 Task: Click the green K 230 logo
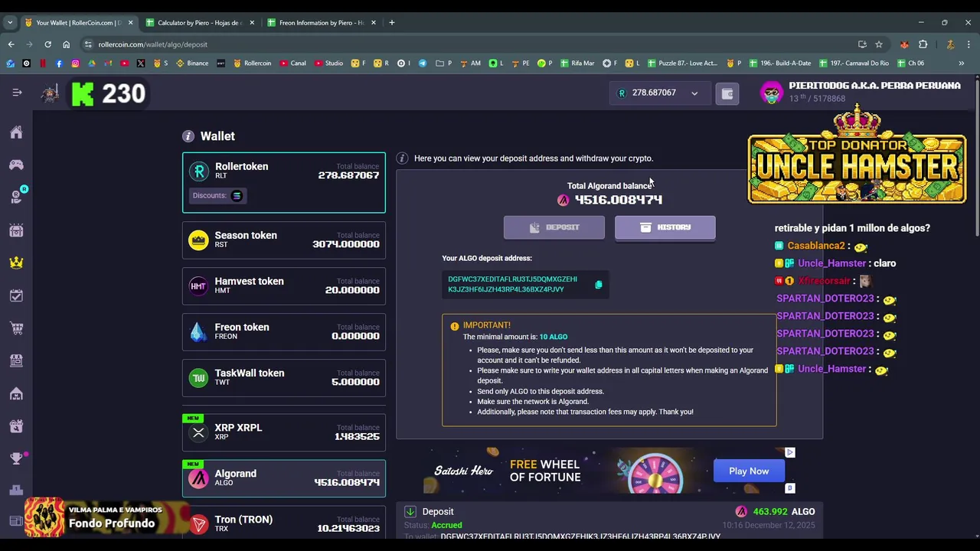(x=108, y=94)
